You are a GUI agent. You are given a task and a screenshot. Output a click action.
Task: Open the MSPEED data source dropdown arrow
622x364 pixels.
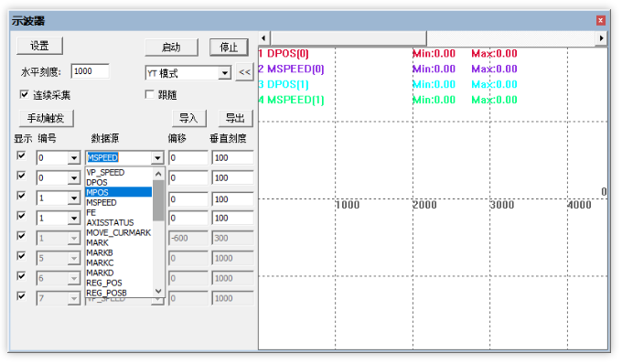tap(157, 158)
